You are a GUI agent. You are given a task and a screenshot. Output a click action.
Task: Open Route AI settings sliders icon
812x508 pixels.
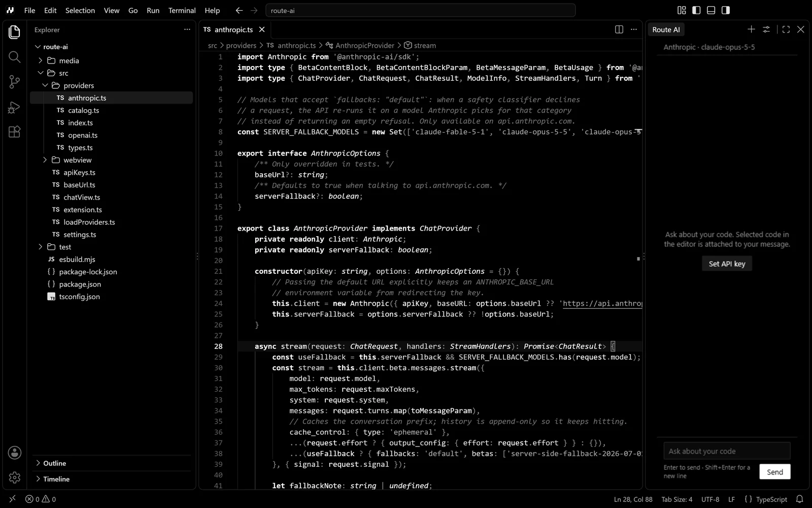click(x=766, y=29)
